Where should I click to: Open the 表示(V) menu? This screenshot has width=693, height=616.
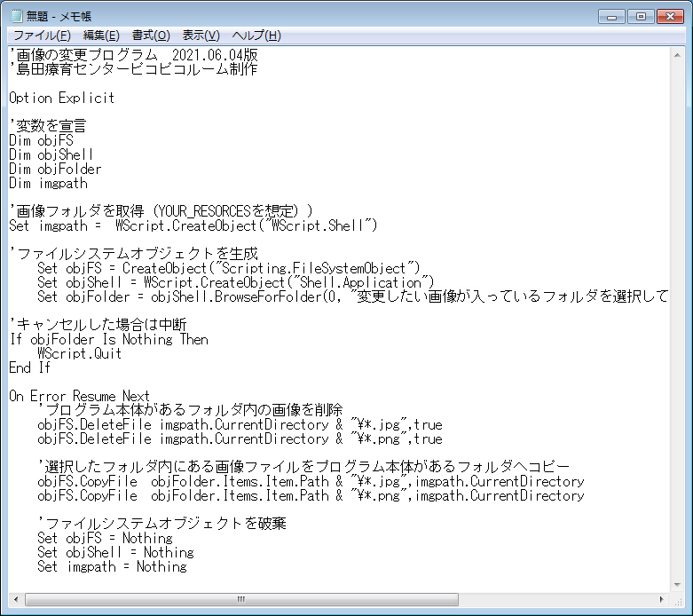click(x=201, y=36)
